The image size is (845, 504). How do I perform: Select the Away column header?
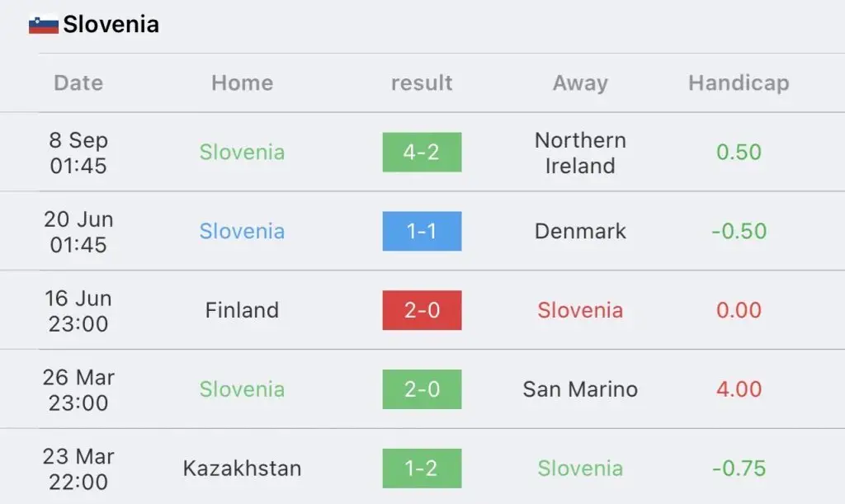point(580,83)
